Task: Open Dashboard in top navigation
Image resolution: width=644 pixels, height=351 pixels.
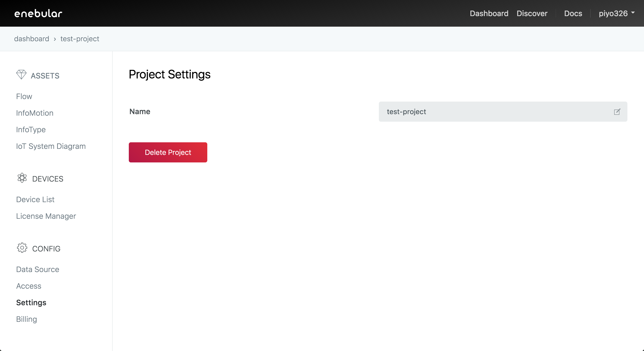Action: [x=489, y=13]
